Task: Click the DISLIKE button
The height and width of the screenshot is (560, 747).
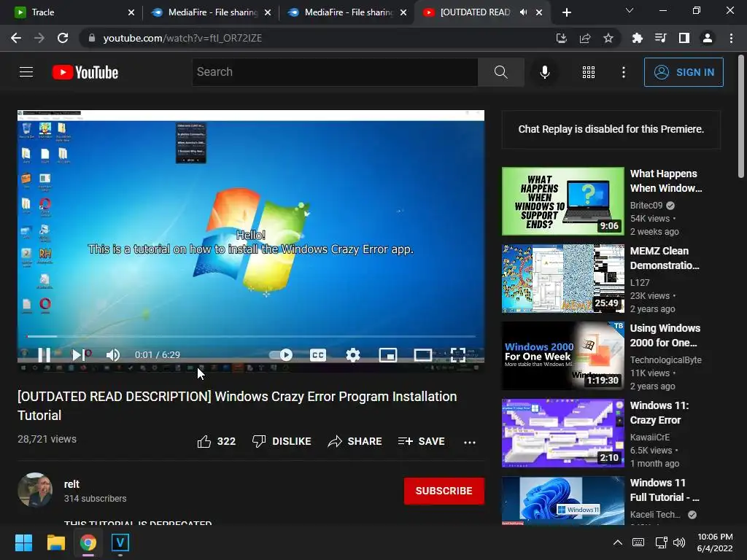Action: [x=282, y=441]
